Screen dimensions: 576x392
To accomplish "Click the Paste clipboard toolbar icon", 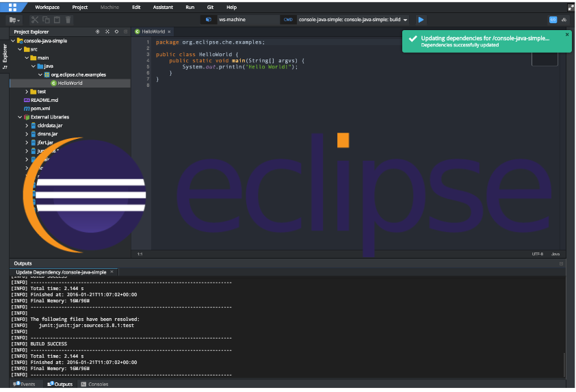I will [57, 20].
